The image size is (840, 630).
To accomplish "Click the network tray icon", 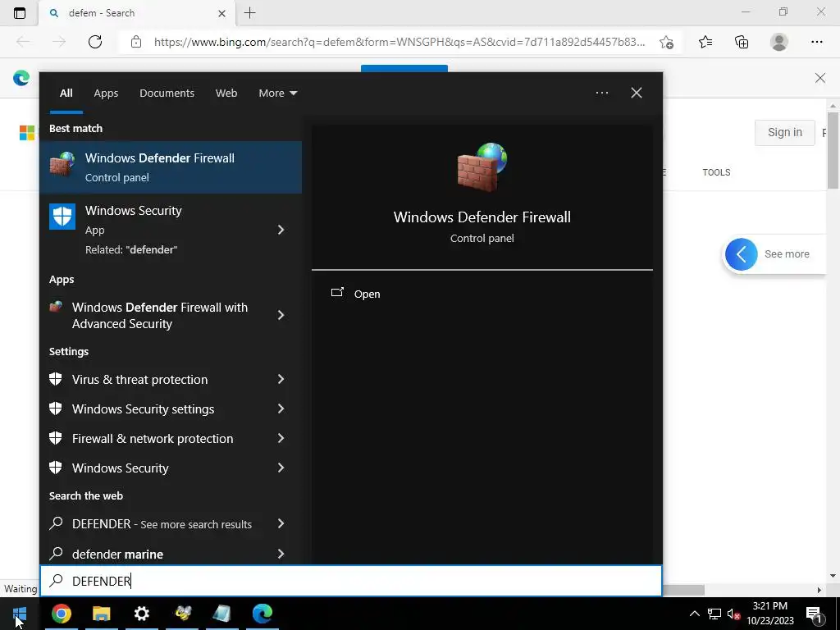I will click(714, 614).
